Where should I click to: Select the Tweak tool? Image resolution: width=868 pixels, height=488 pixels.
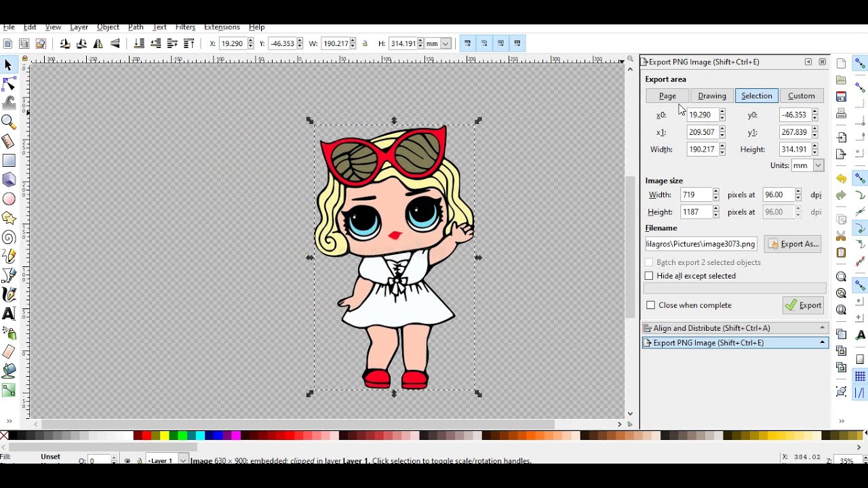(x=9, y=102)
